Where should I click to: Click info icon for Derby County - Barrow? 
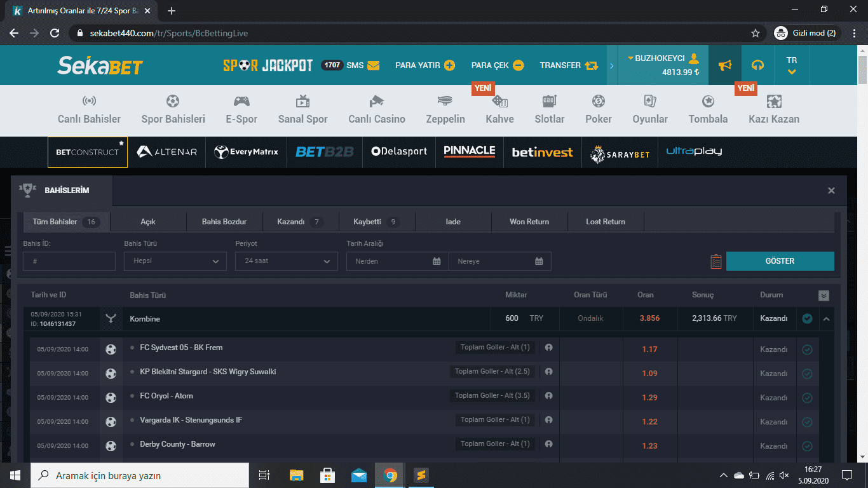pyautogui.click(x=548, y=444)
